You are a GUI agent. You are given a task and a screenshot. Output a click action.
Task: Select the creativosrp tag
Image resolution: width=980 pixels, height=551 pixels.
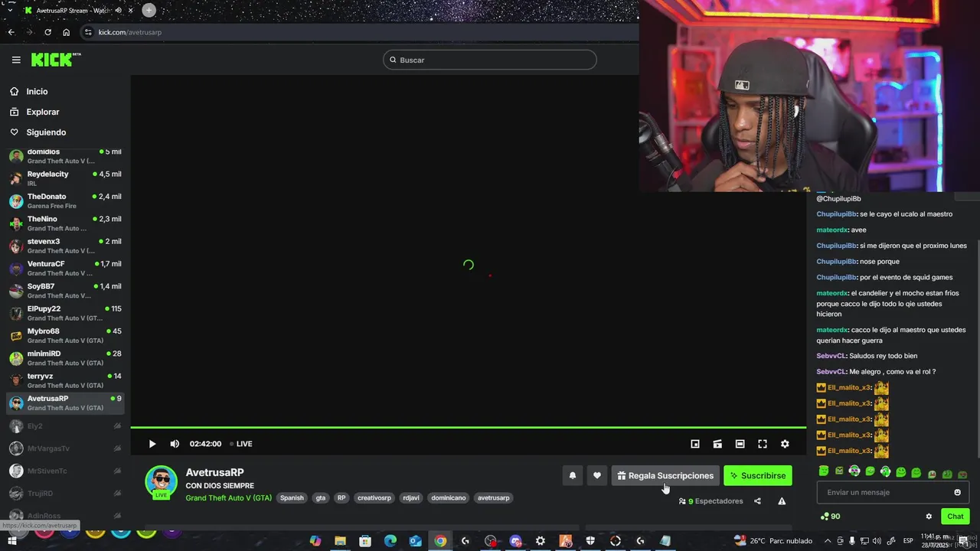(x=374, y=497)
